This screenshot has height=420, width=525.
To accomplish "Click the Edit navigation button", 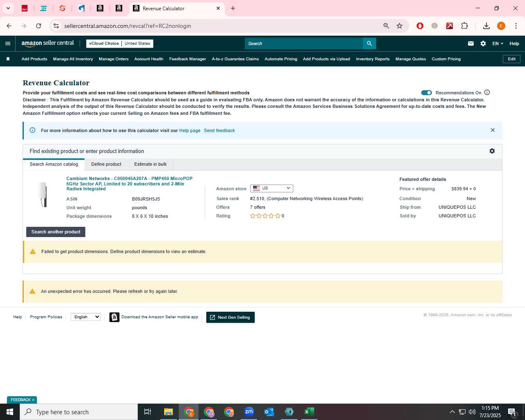I will coord(512,59).
